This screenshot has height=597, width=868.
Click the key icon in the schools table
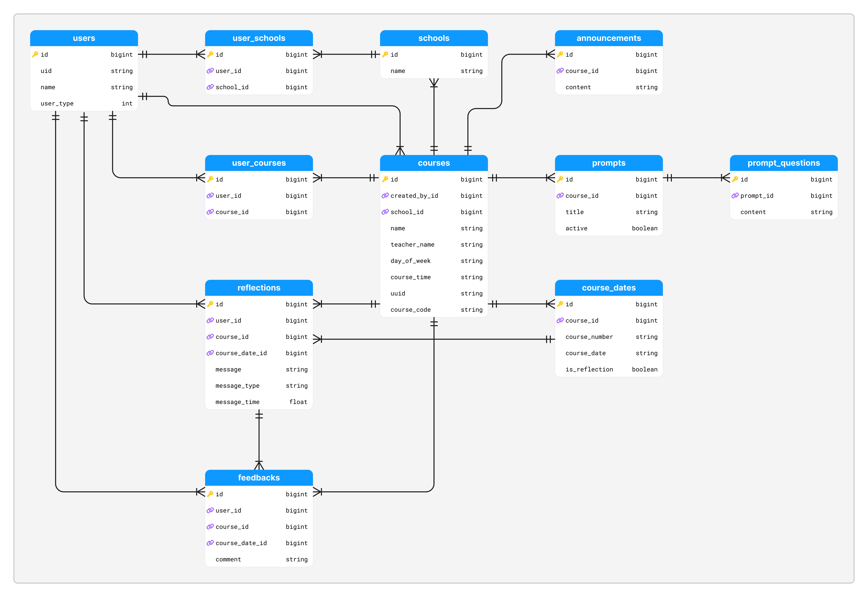(385, 55)
